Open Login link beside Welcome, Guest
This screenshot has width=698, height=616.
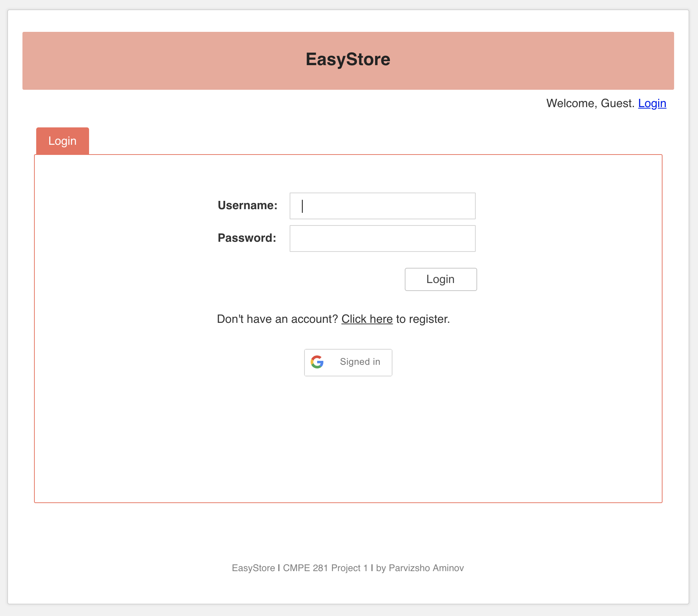652,104
